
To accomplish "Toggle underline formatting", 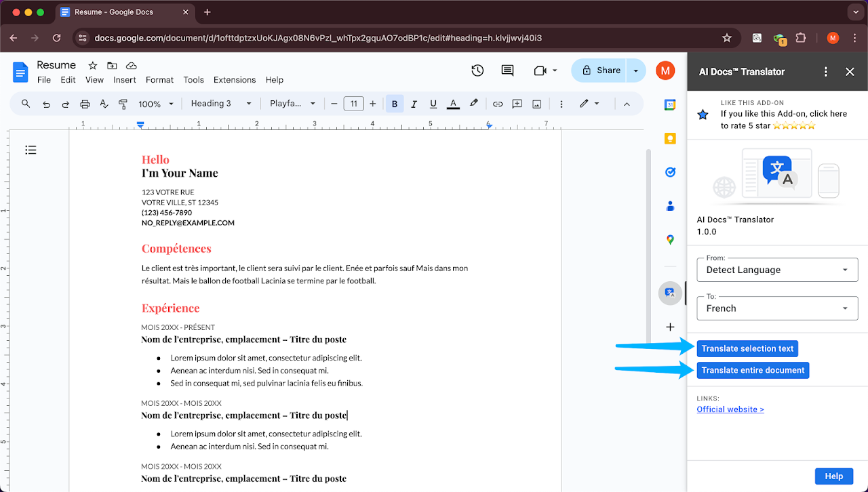I will click(x=433, y=104).
